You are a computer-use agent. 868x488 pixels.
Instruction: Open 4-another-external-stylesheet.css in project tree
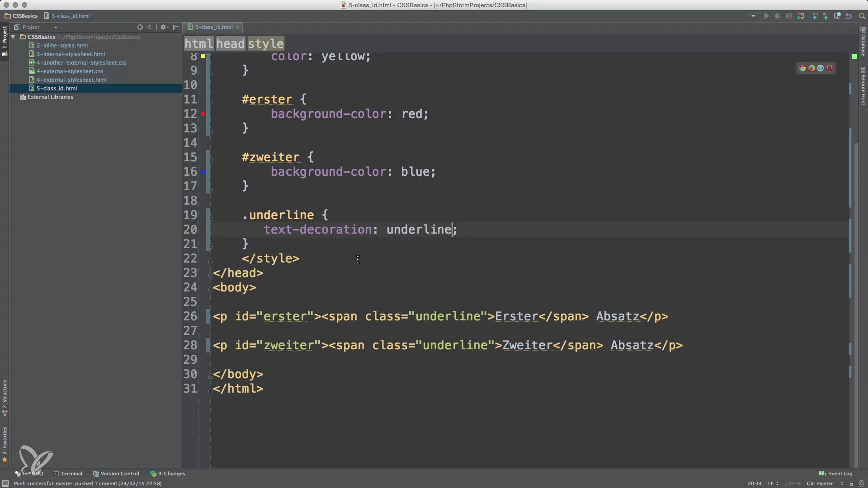click(81, 62)
